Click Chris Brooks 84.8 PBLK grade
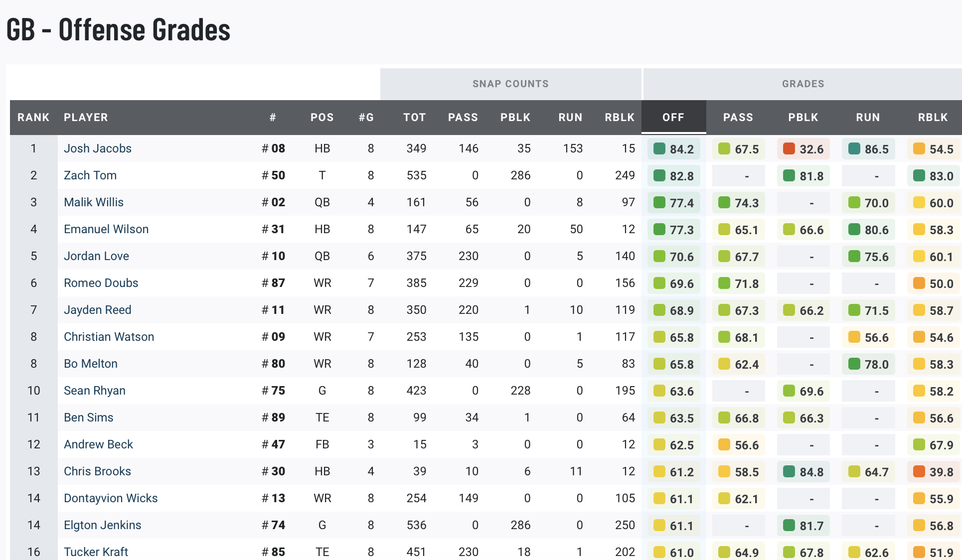 tap(803, 472)
